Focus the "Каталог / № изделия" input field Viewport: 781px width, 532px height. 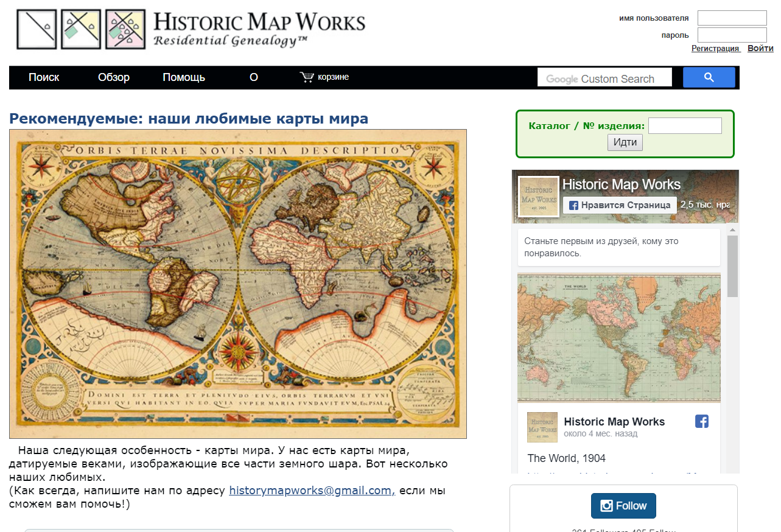coord(685,126)
